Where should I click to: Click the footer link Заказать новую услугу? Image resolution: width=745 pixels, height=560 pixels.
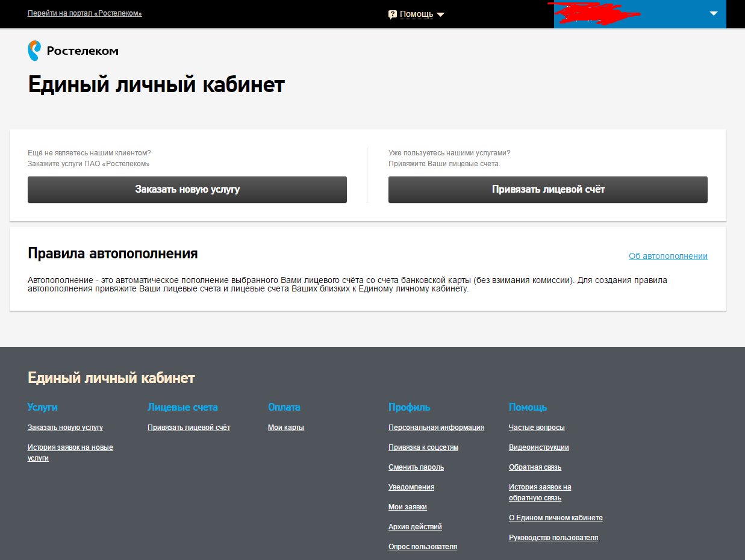(65, 428)
